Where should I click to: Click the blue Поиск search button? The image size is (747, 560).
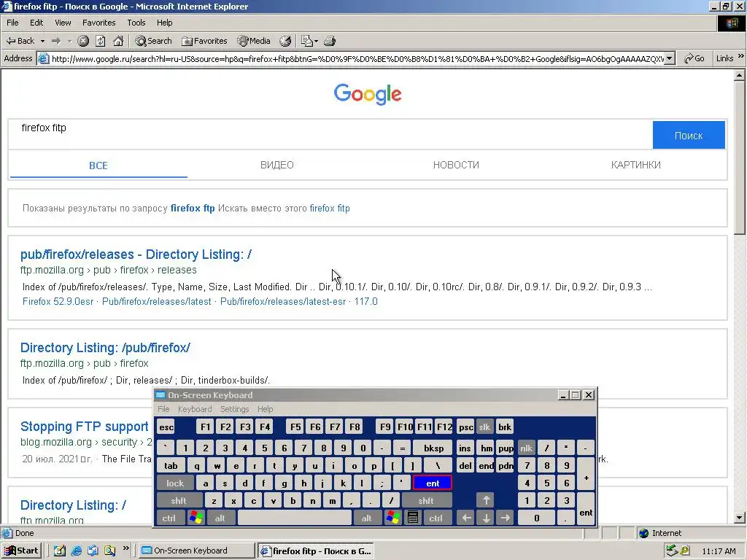pos(689,135)
